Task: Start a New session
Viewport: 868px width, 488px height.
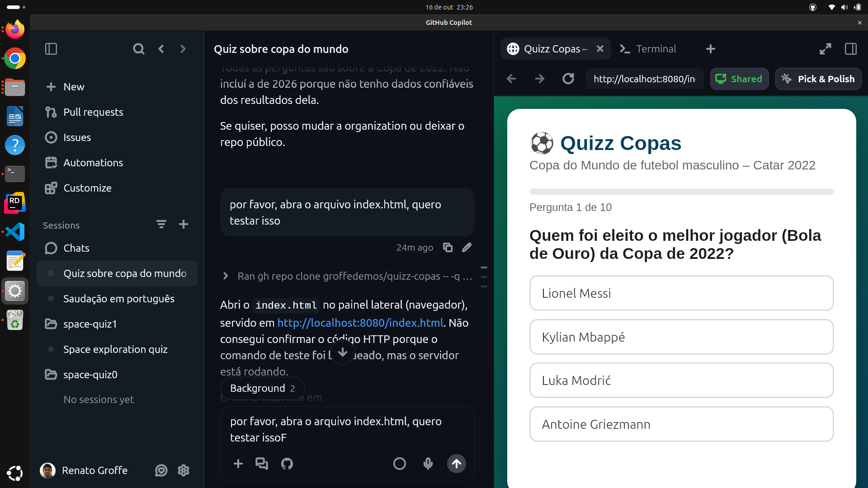Action: [x=117, y=87]
